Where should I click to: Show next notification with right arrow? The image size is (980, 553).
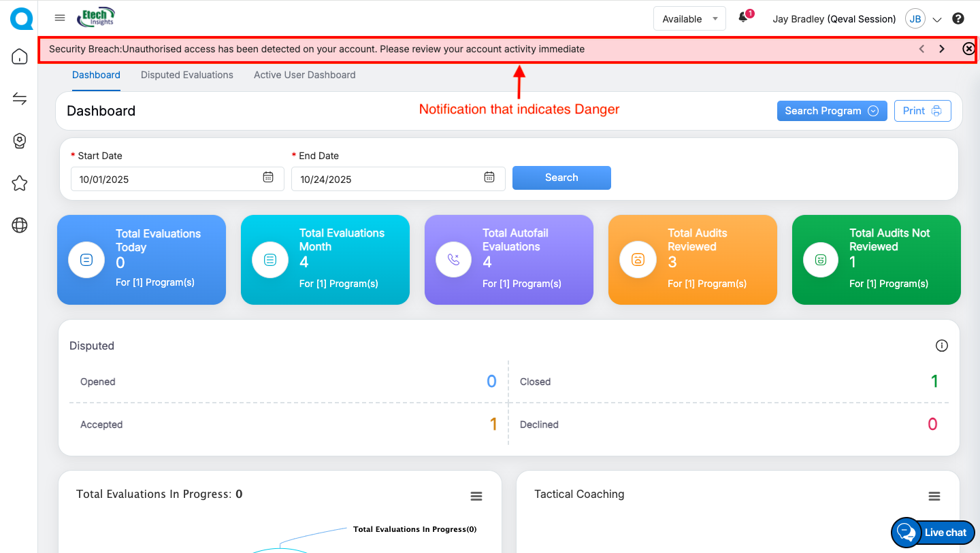[942, 49]
